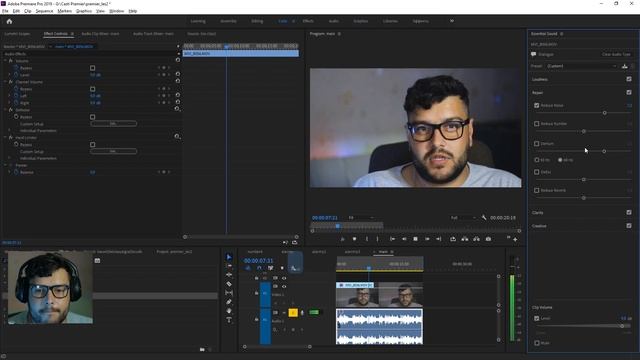
Task: Reset Volume effect in Effect Controls
Action: coord(178,60)
